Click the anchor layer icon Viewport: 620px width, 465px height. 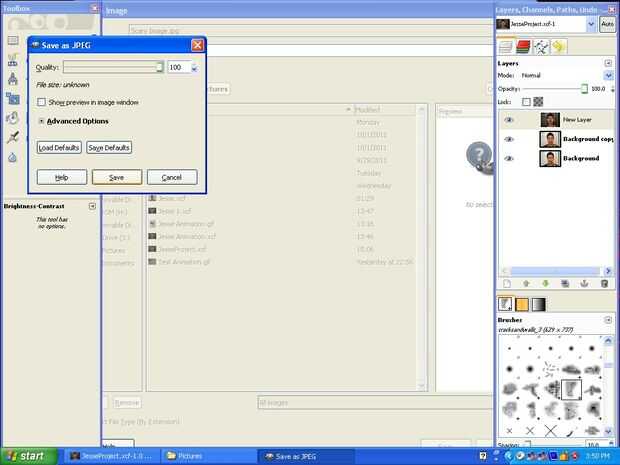tap(584, 284)
